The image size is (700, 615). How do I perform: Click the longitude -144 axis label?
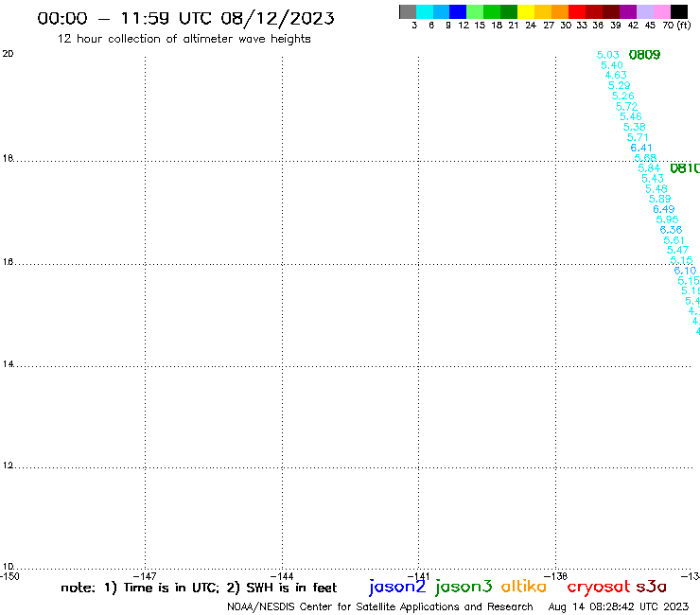[x=282, y=576]
